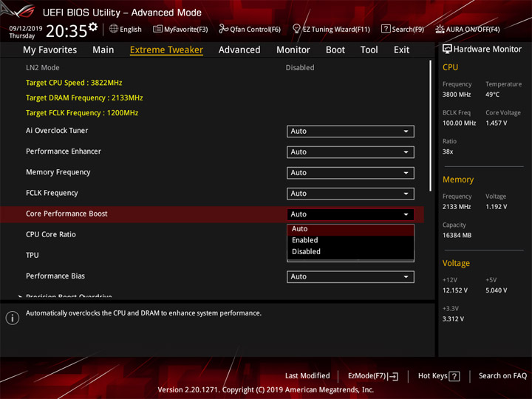This screenshot has height=399, width=532.
Task: Click the Last Modified button
Action: (x=307, y=376)
